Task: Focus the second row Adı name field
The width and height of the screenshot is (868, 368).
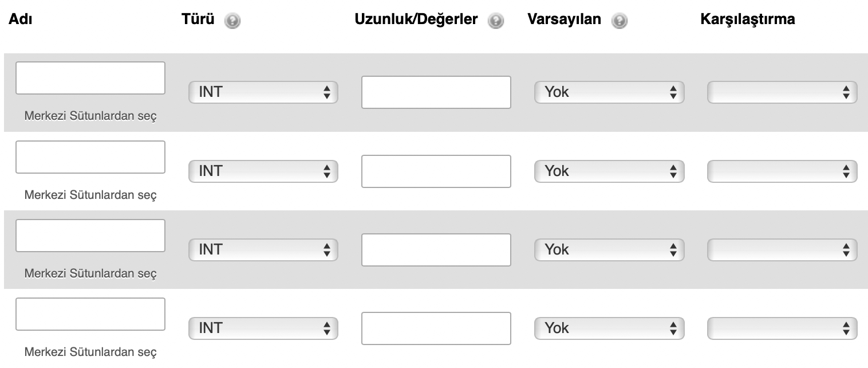Action: 90,156
